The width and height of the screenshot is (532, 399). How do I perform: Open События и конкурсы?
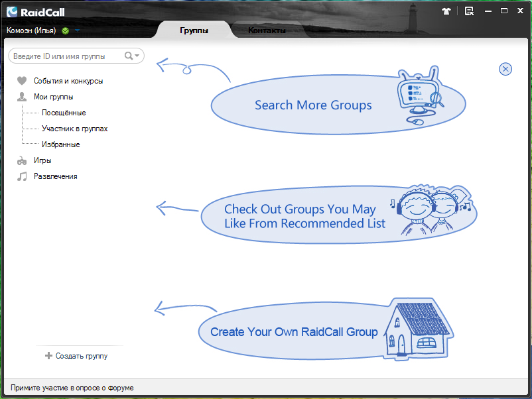tap(68, 81)
